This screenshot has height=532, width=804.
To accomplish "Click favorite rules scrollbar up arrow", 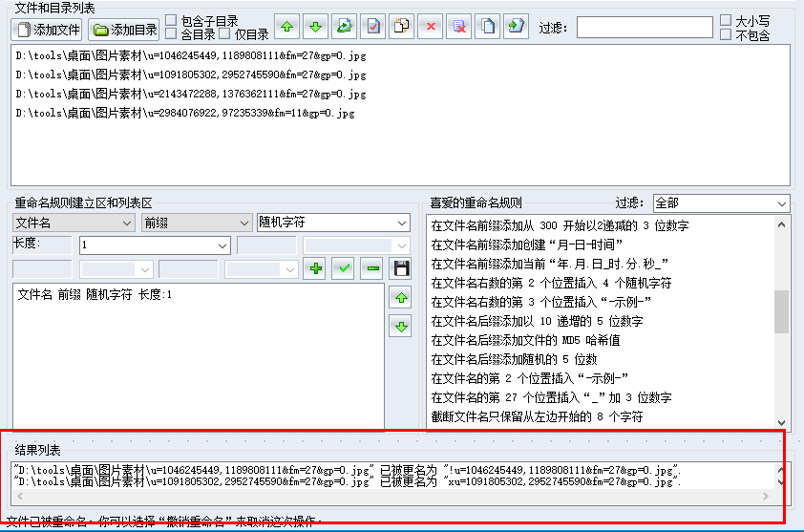I will coord(781,224).
